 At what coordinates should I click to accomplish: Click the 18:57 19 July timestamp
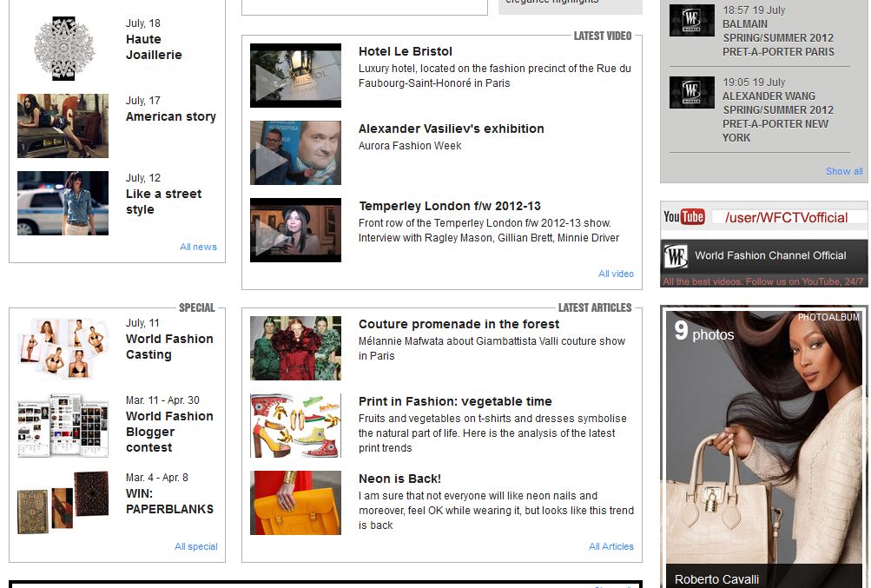(754, 10)
